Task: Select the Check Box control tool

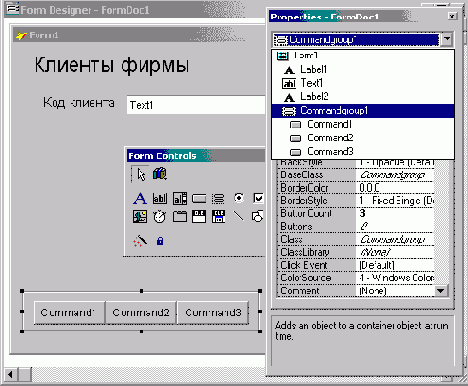Action: click(258, 198)
